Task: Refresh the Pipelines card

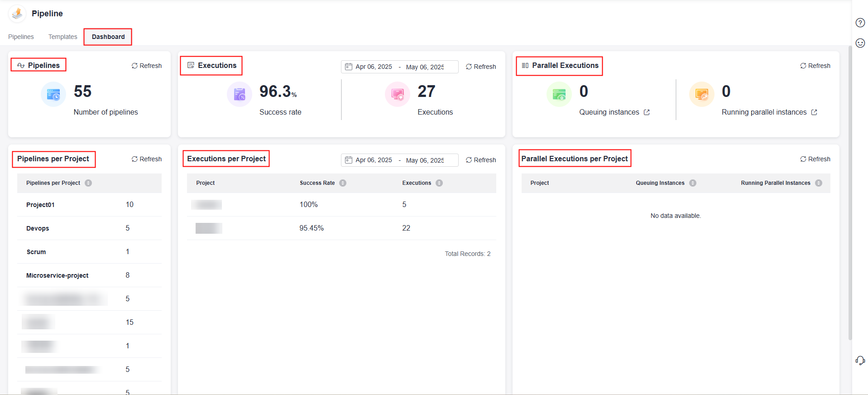Action: click(x=147, y=66)
